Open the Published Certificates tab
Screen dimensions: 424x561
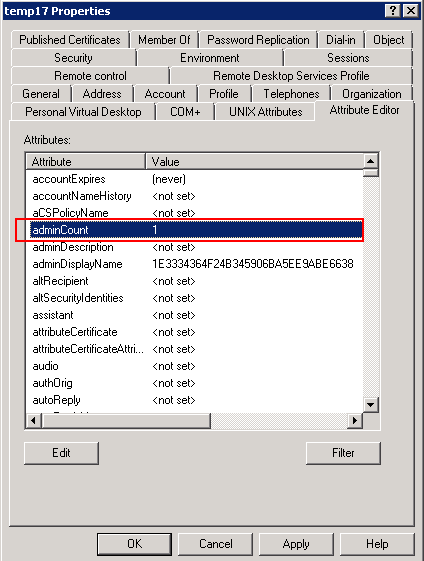click(70, 40)
